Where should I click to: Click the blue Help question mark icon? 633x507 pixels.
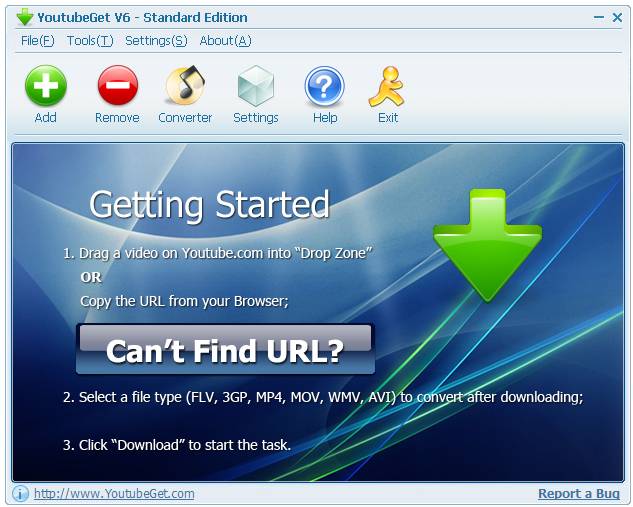[325, 86]
